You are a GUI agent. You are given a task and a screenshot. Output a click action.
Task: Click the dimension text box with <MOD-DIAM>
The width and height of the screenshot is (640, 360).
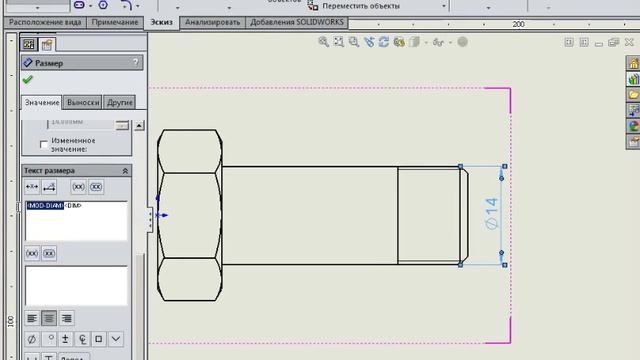pos(76,221)
